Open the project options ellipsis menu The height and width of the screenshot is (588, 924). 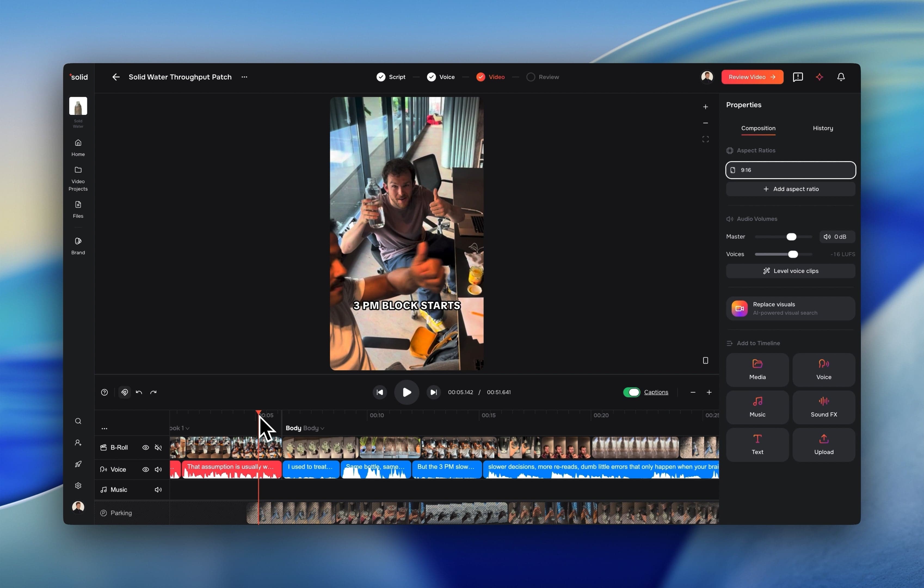pos(244,77)
